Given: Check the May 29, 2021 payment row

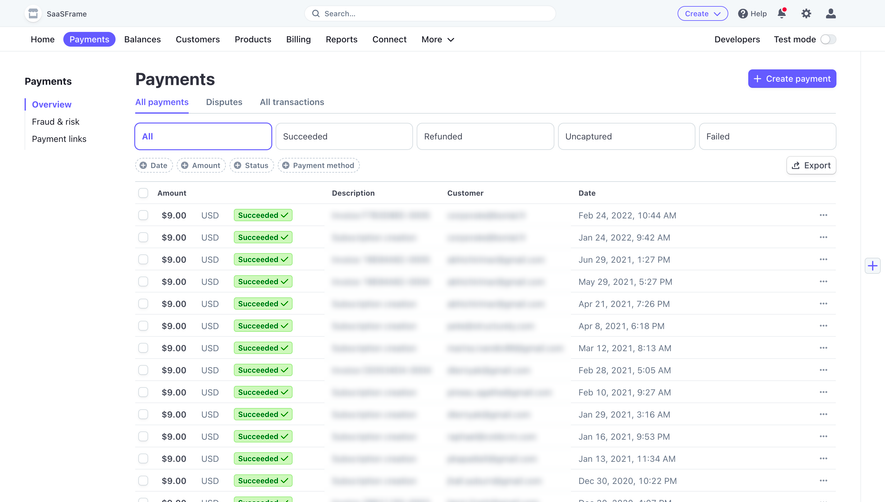Looking at the screenshot, I should (143, 281).
